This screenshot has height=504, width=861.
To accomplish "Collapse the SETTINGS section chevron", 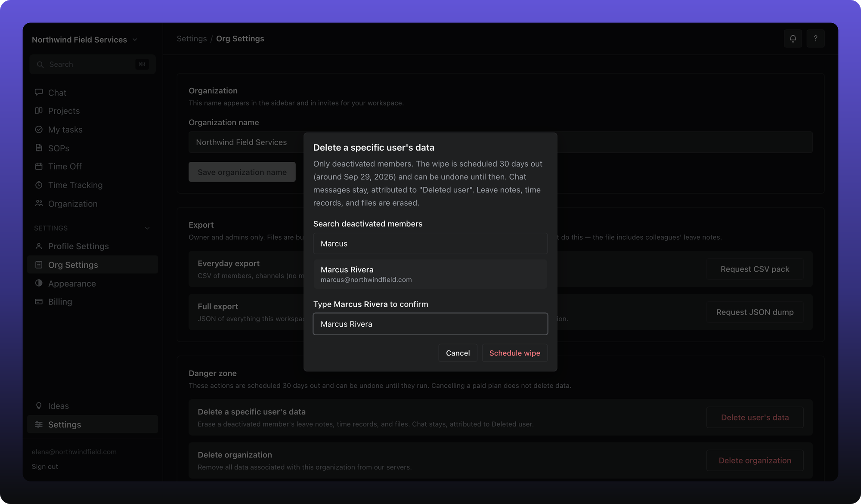I will (x=147, y=228).
